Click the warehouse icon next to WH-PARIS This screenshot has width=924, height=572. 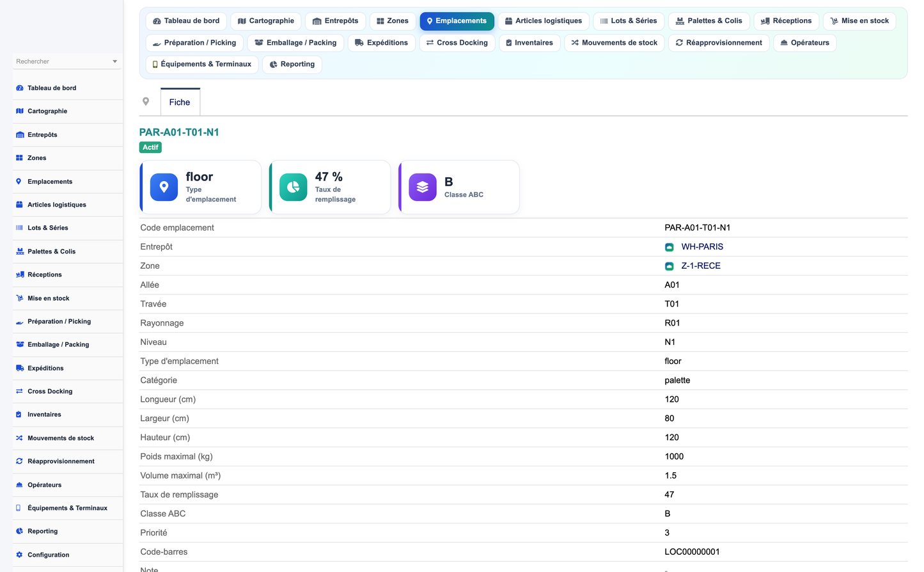(x=669, y=247)
